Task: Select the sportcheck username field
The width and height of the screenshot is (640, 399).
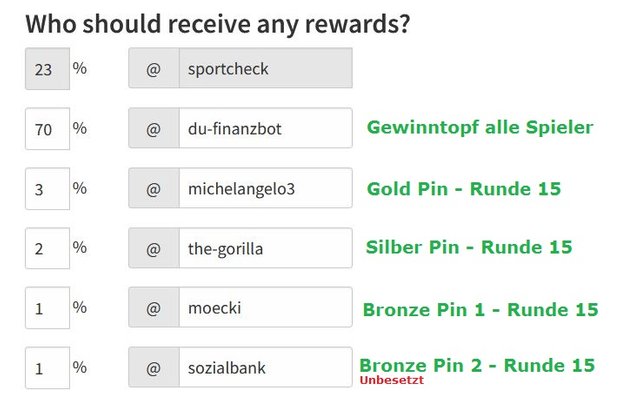Action: 266,68
